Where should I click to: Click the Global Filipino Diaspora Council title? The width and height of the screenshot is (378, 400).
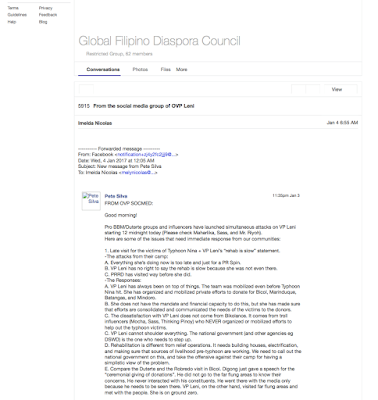[159, 41]
